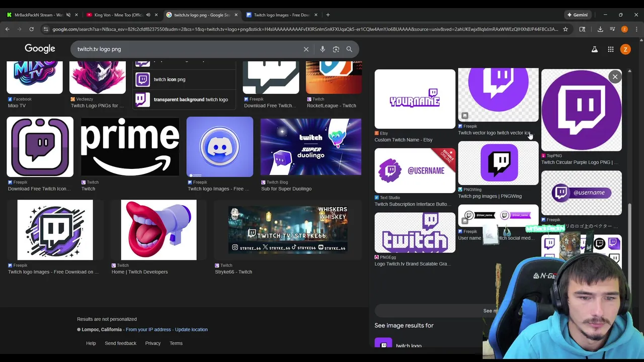Bookmark this page with star icon

tap(566, 29)
